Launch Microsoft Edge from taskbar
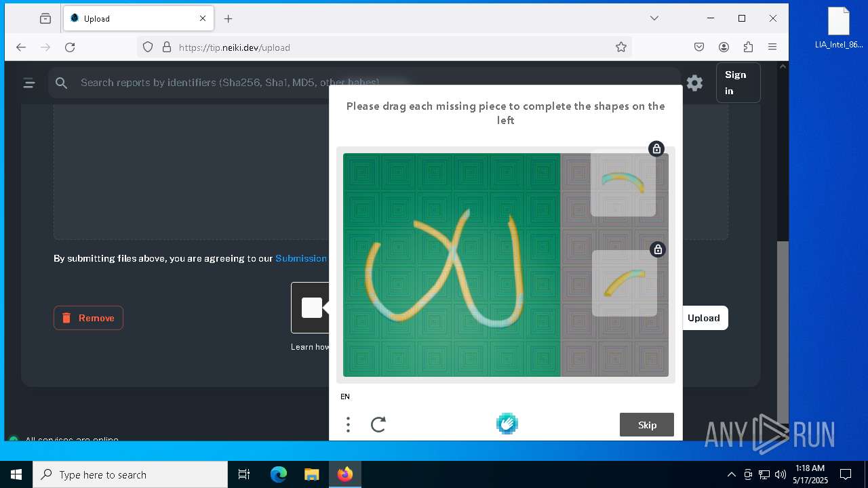Image resolution: width=868 pixels, height=488 pixels. (279, 474)
